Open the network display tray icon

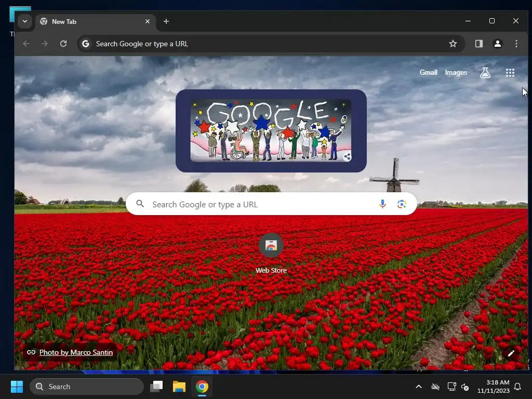(451, 387)
